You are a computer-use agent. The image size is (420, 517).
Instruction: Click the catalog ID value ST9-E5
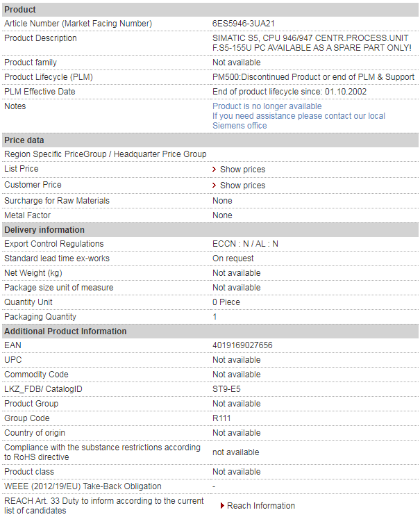tap(226, 389)
